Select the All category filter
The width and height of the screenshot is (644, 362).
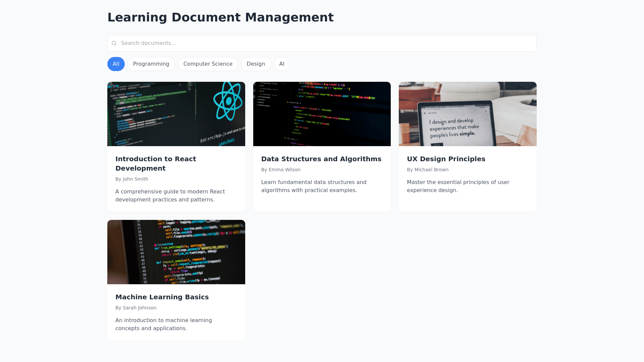pos(116,64)
